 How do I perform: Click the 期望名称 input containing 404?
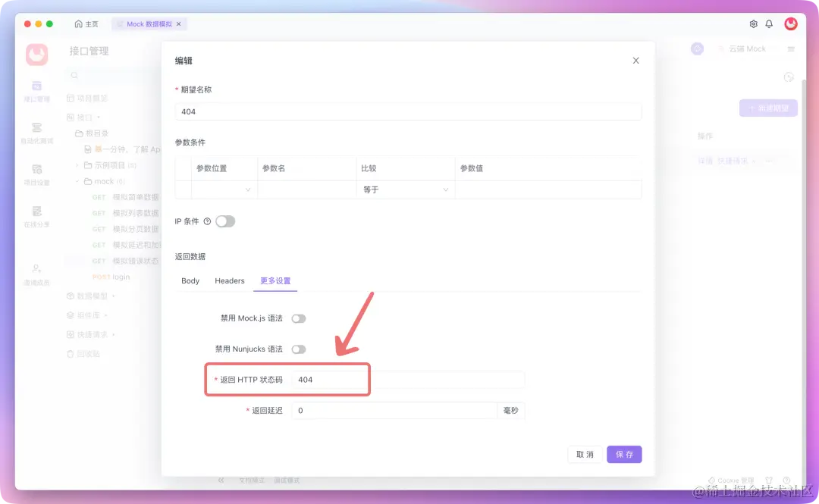click(409, 111)
